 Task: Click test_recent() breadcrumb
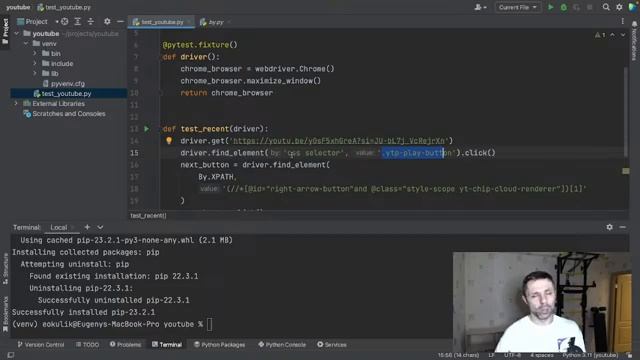tap(148, 216)
